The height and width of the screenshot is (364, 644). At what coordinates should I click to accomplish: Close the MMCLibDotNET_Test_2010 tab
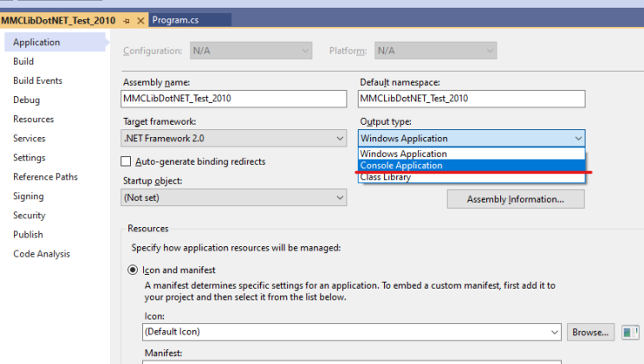click(140, 21)
